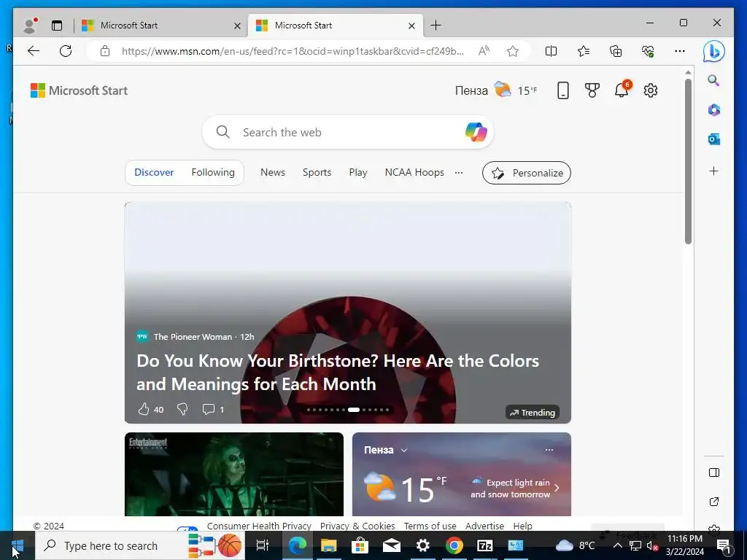Open the weather card three-dot menu
747x560 pixels.
click(549, 450)
